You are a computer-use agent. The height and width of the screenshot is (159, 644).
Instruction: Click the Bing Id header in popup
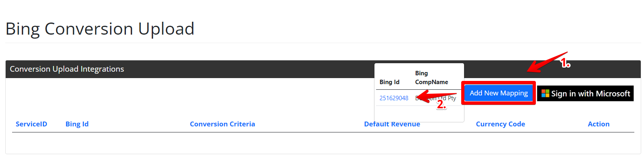click(x=389, y=82)
